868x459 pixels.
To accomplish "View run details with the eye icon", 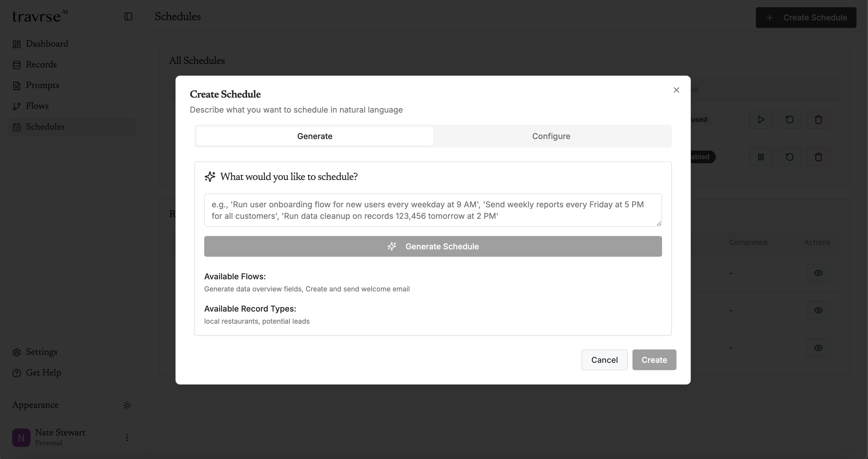I will (x=819, y=273).
